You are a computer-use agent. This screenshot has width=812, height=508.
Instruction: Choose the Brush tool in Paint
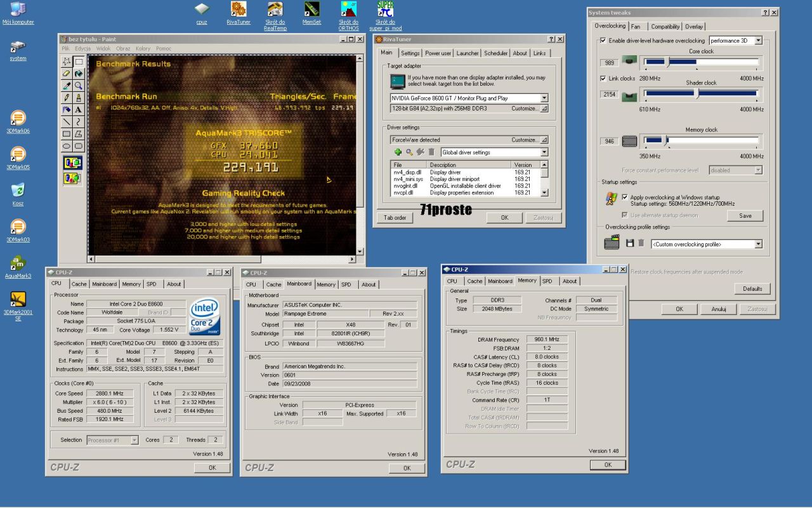point(78,98)
